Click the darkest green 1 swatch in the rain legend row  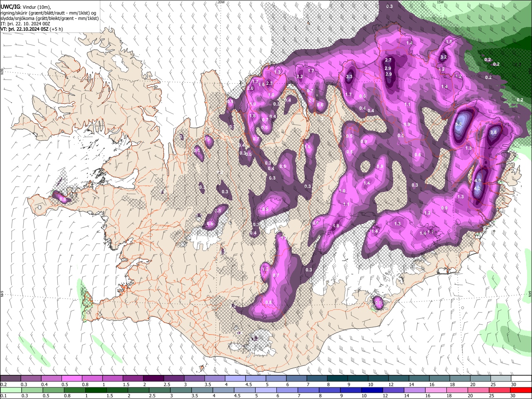96,390
